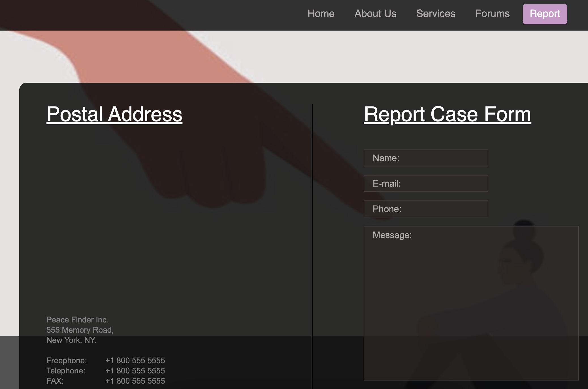Screen dimensions: 588x389
Task: Click the FAX label
Action: point(55,381)
